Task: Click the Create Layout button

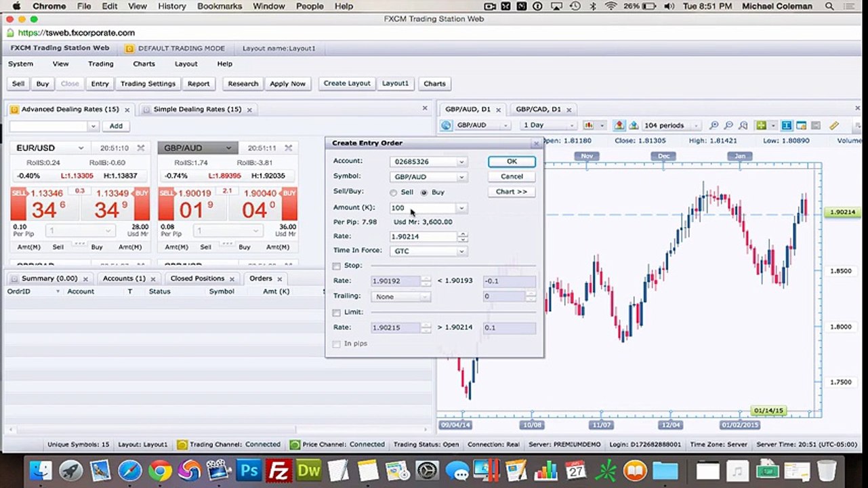Action: [x=347, y=83]
